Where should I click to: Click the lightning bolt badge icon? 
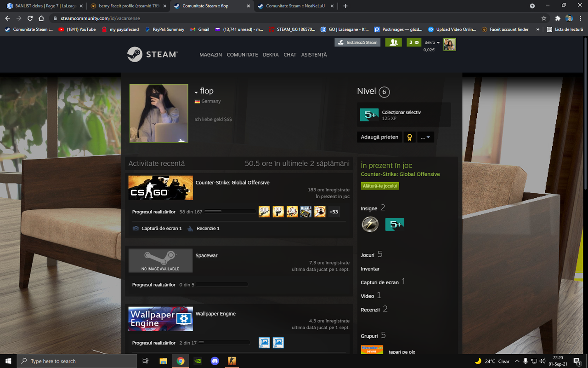[370, 224]
